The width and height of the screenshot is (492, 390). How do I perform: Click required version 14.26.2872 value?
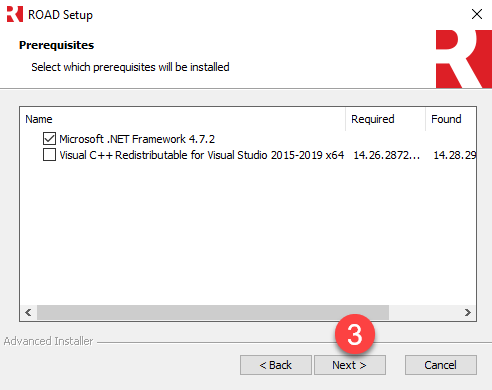click(x=386, y=155)
